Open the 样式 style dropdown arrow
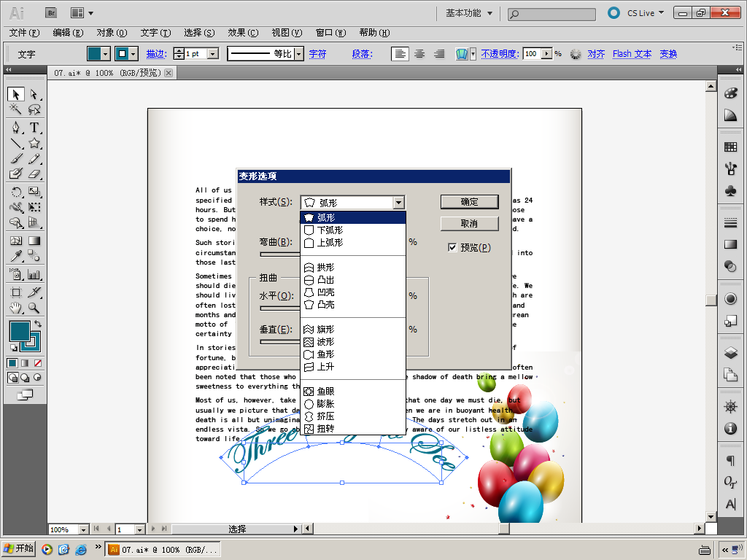The height and width of the screenshot is (560, 747). 399,203
